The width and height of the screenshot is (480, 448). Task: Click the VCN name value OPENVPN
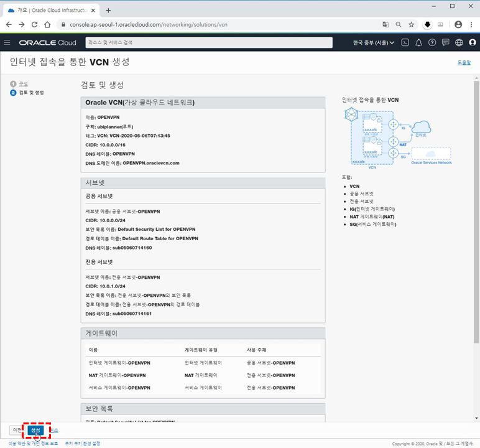point(108,118)
